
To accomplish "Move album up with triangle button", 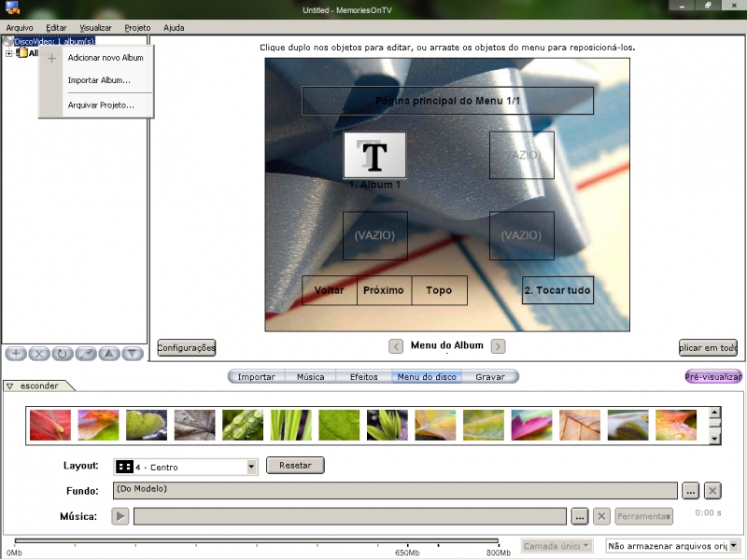I will click(x=109, y=354).
